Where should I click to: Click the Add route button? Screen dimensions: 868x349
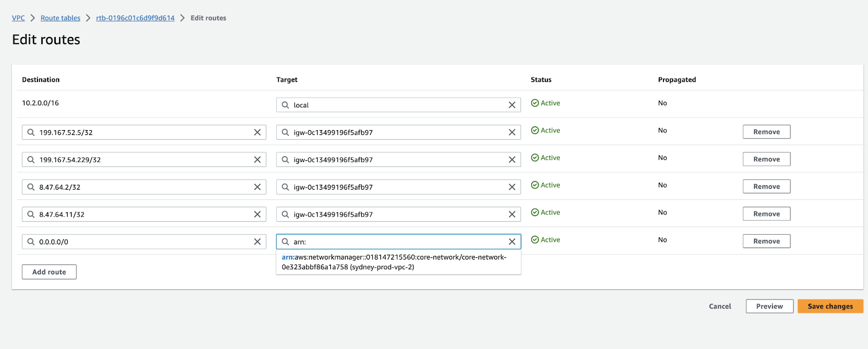pyautogui.click(x=49, y=272)
